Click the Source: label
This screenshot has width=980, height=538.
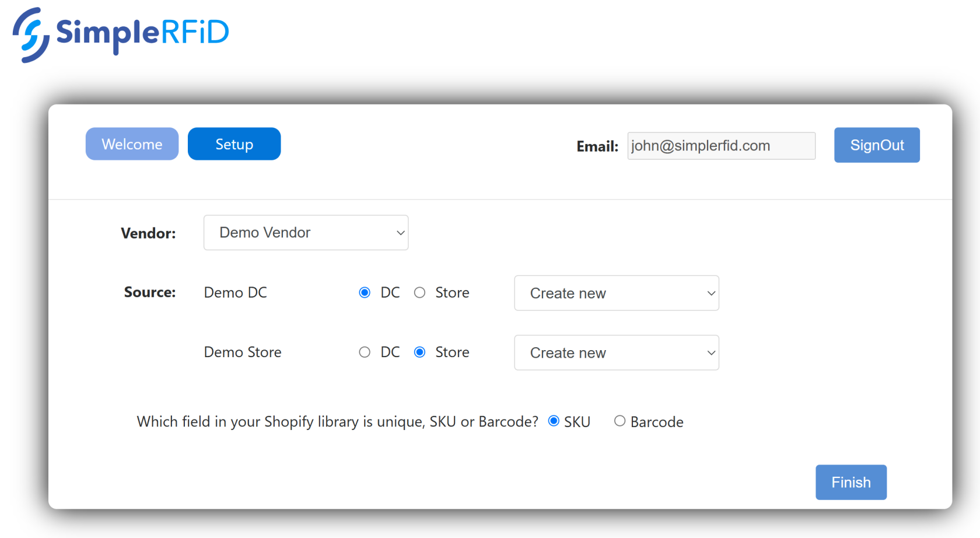150,292
